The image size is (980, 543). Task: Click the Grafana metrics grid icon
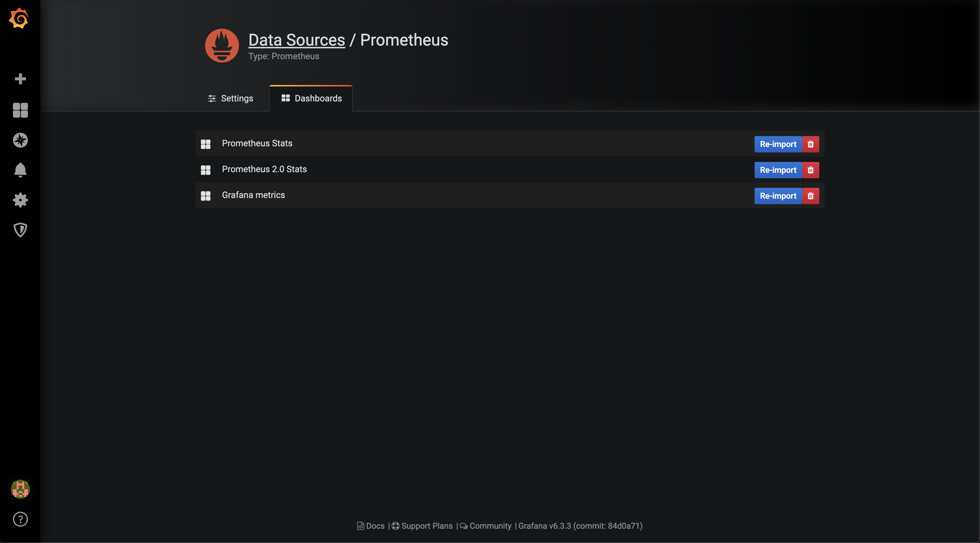(205, 196)
